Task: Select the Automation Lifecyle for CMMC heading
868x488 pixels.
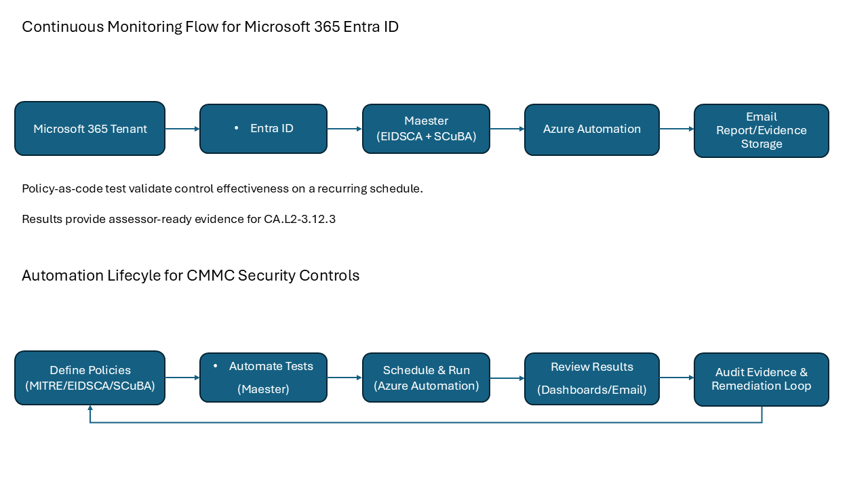Action: tap(191, 276)
